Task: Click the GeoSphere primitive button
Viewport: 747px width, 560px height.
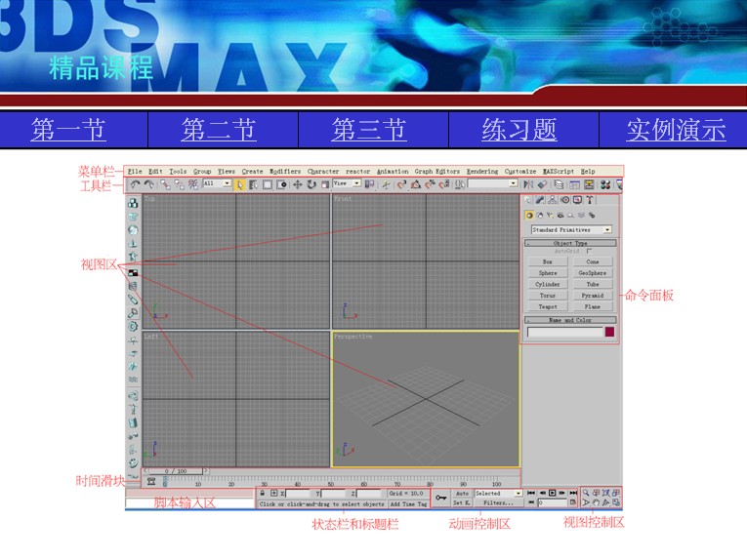Action: click(x=593, y=273)
